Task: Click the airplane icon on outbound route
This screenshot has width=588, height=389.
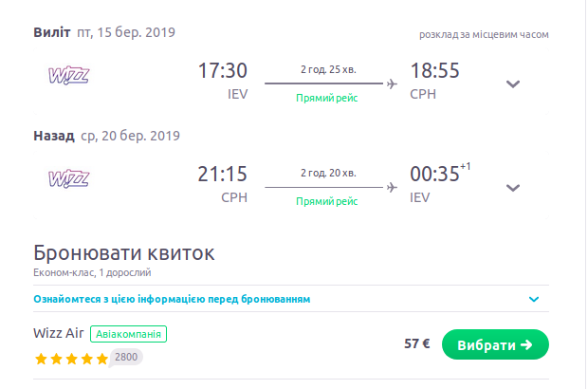Action: 391,83
